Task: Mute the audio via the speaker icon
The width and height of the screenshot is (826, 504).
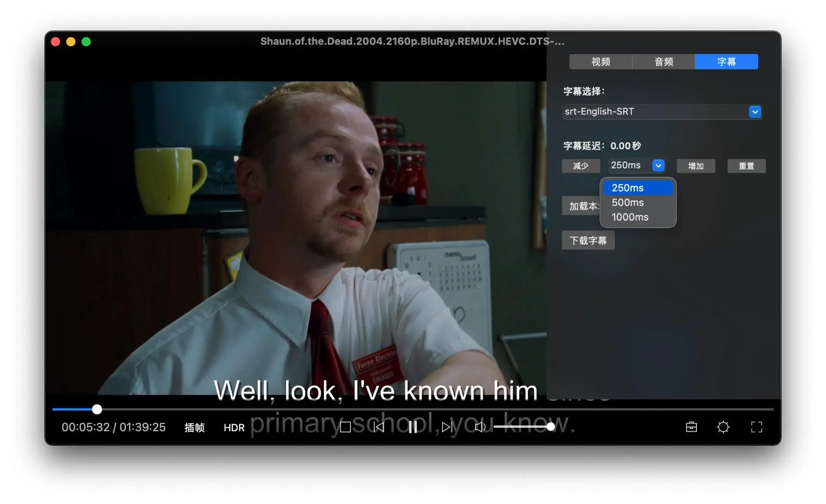Action: click(480, 427)
